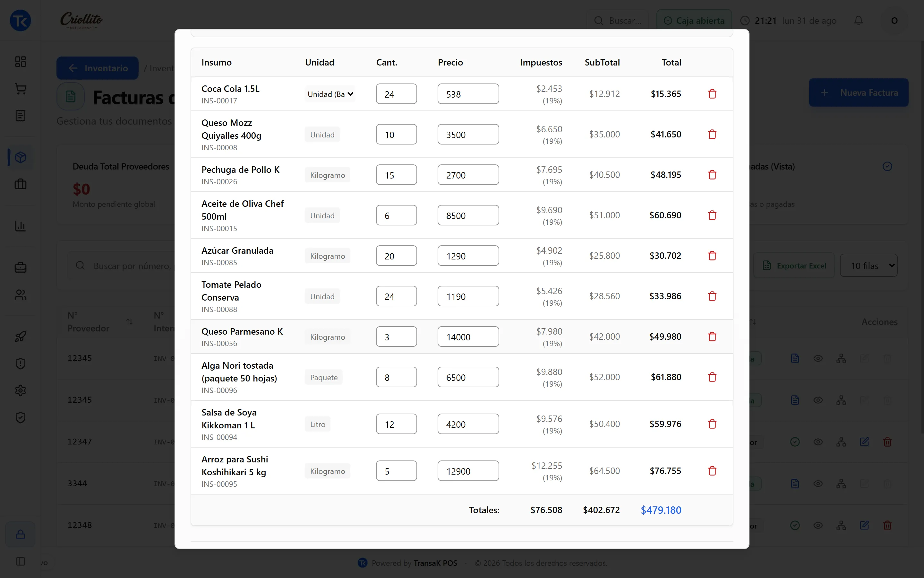The height and width of the screenshot is (578, 924).
Task: Remove Queso Parmesano K from invoice
Action: pos(712,337)
